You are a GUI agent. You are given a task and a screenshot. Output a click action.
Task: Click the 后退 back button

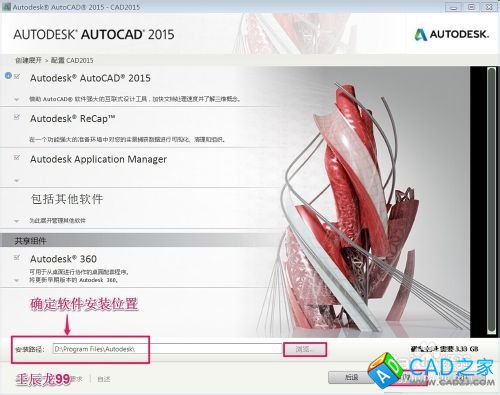point(350,377)
